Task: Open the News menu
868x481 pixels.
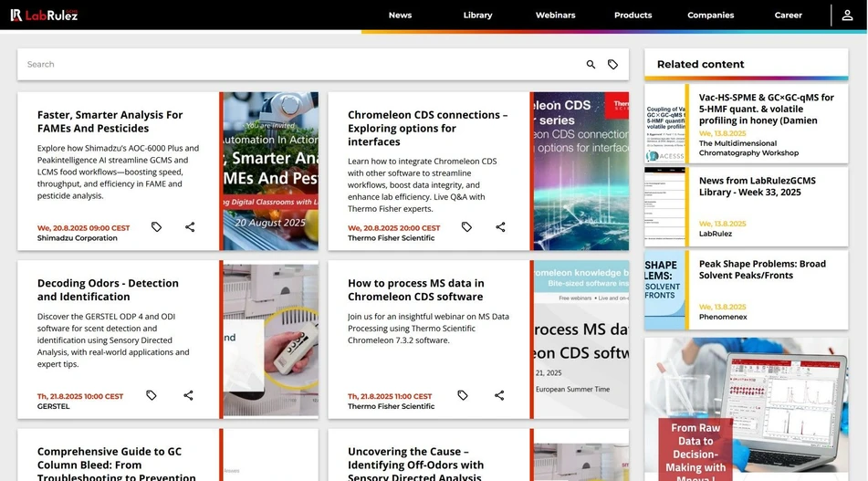Action: pos(400,16)
